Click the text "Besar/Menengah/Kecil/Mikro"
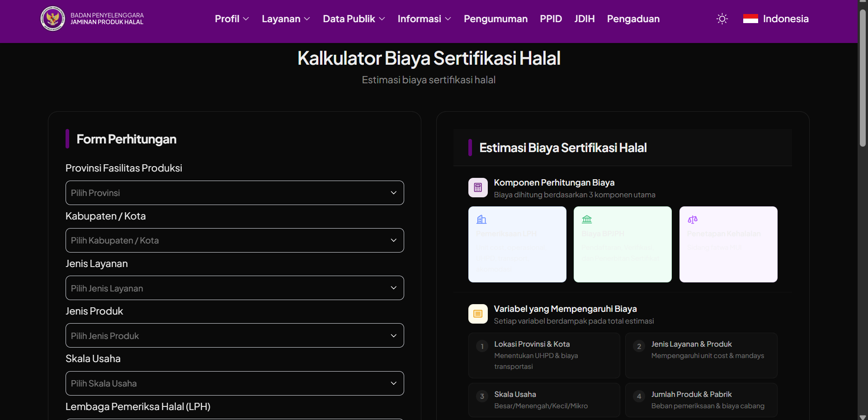This screenshot has width=868, height=420. [x=541, y=406]
